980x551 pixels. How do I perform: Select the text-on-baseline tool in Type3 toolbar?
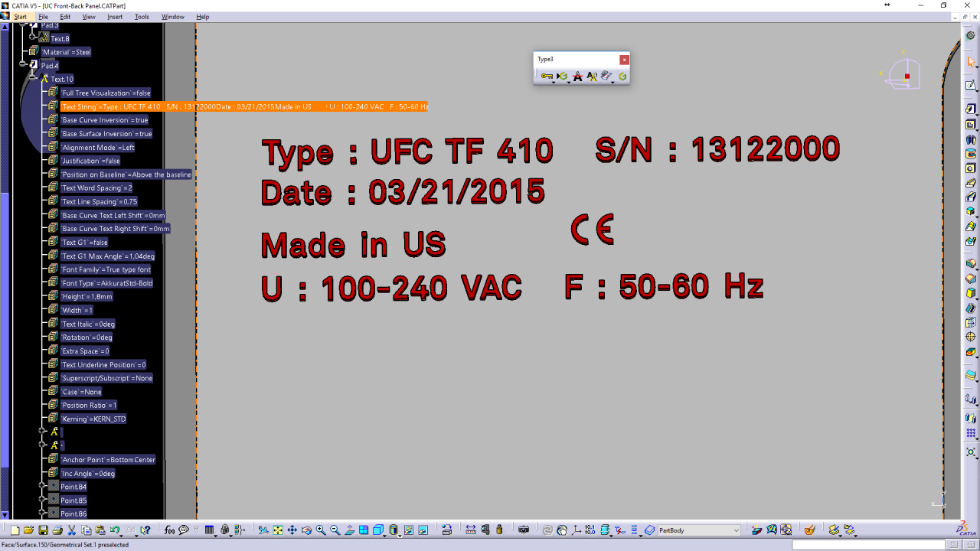(x=577, y=76)
